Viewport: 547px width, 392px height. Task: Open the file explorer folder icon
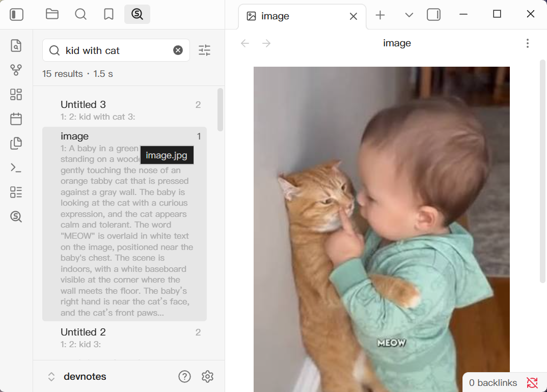pos(52,14)
